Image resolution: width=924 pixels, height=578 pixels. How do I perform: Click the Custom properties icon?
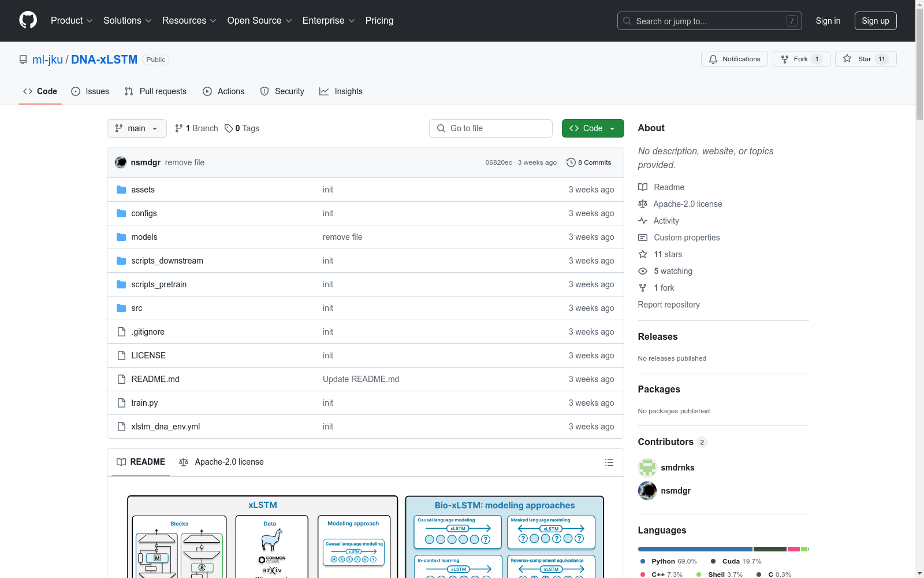pyautogui.click(x=643, y=238)
